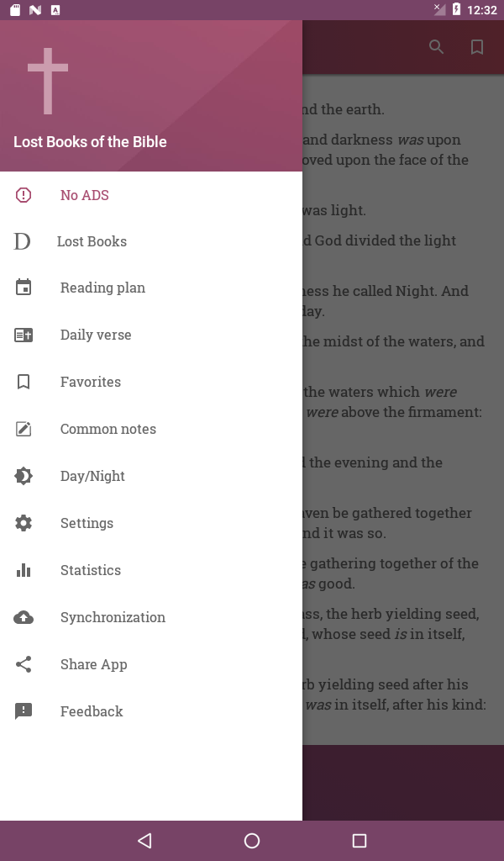Tap the Common notes pencil icon
The image size is (504, 861).
pos(24,429)
